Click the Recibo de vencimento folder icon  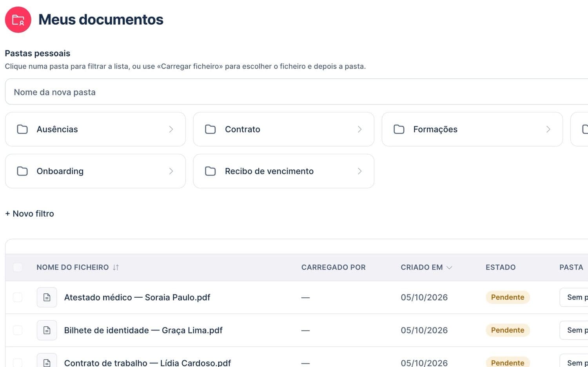click(211, 171)
